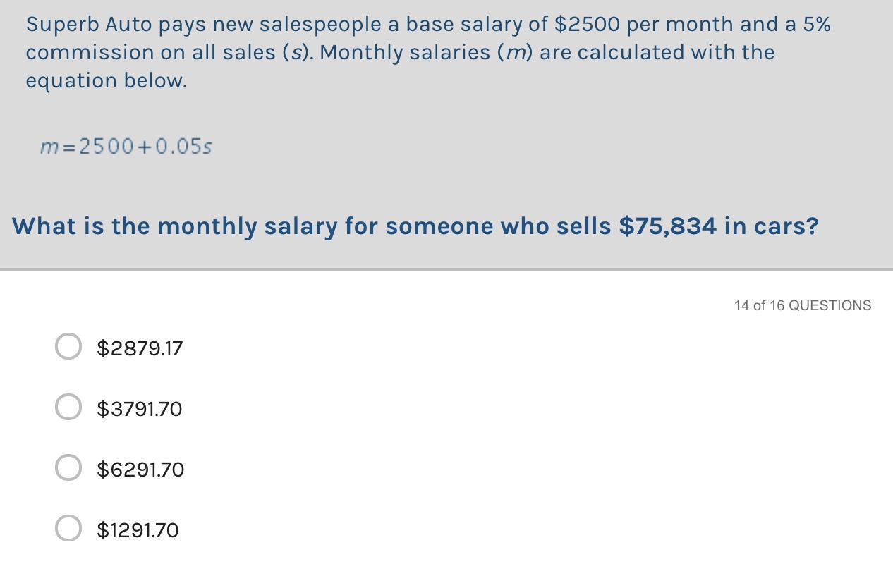Click the '14 of 16 QUESTIONS' counter
This screenshot has width=893, height=588.
coord(802,305)
